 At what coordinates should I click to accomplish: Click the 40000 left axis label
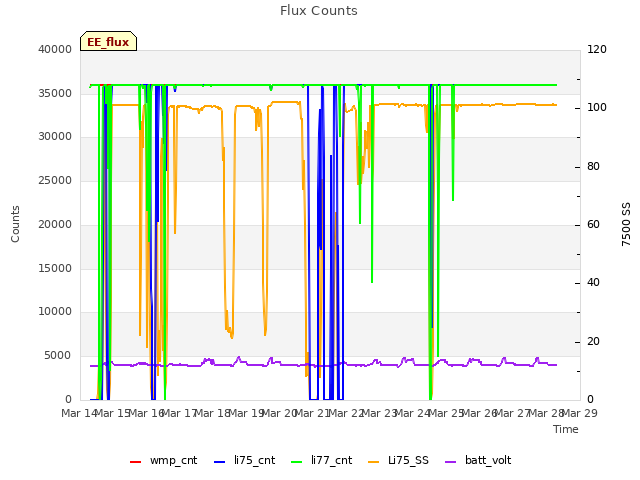click(x=55, y=49)
